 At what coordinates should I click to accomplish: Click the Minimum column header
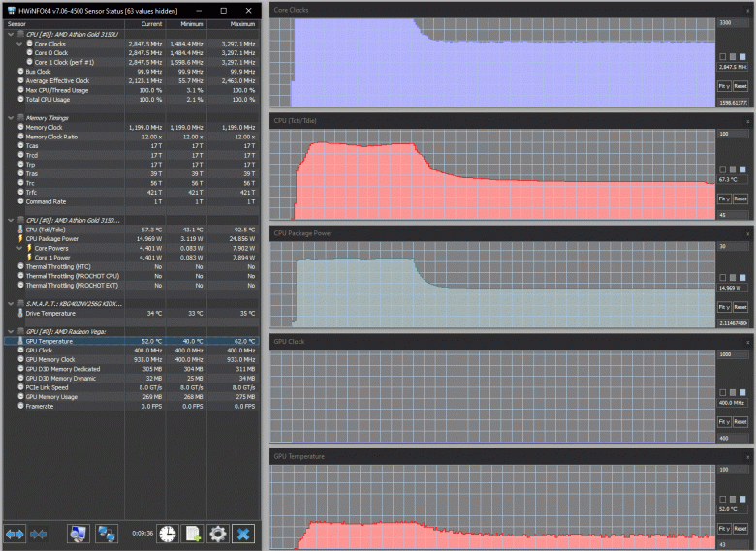tap(186, 24)
